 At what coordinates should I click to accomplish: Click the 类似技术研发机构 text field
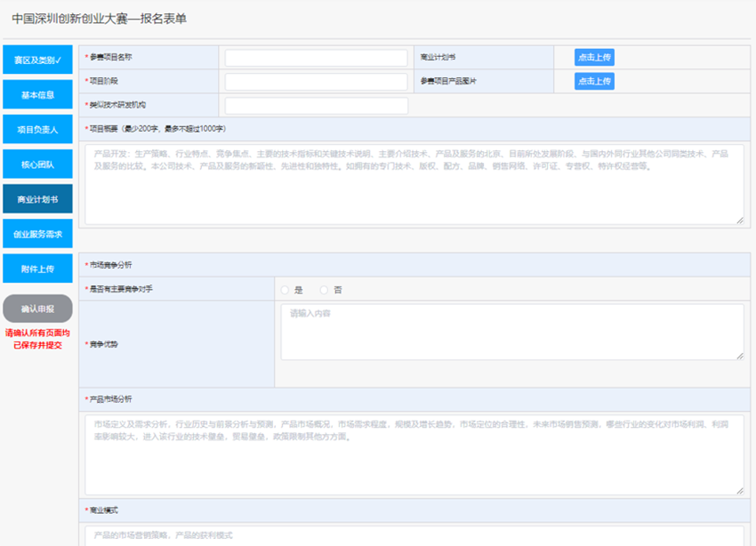[316, 106]
